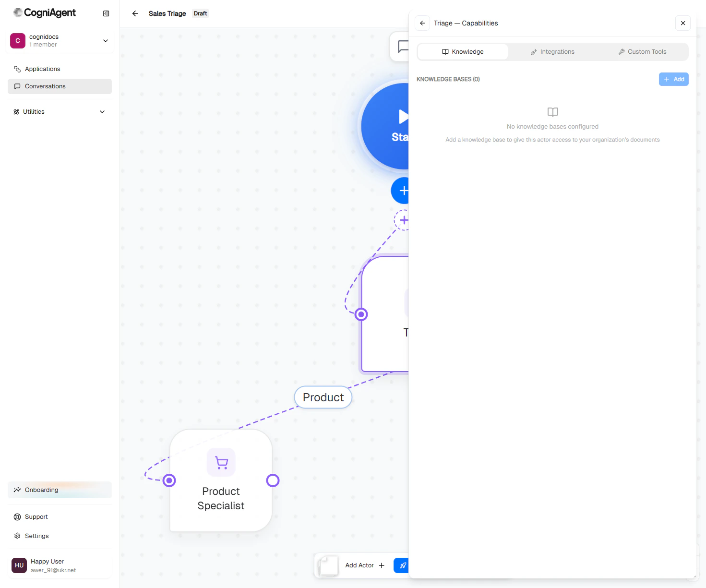
Task: Click the Product Specialist node label
Action: tap(221, 499)
